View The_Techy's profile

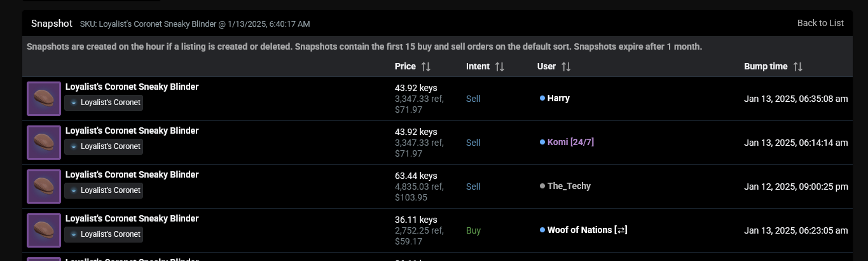(569, 187)
